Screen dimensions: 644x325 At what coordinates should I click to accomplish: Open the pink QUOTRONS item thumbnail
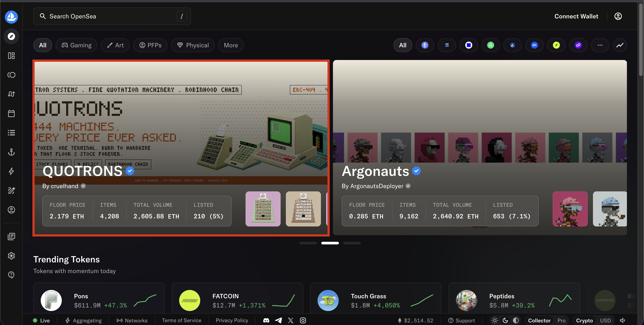pos(263,209)
